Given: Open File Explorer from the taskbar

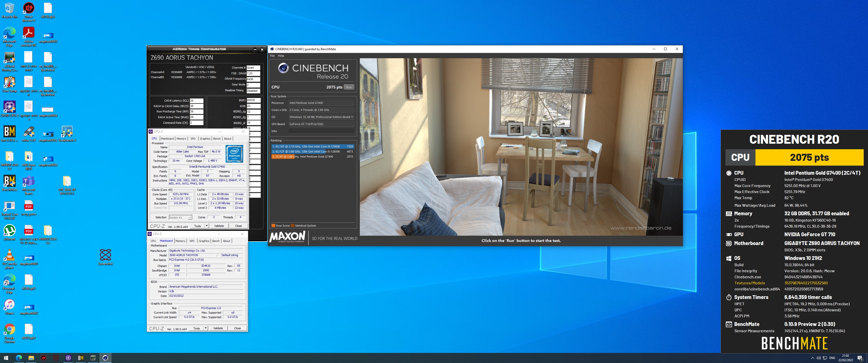Looking at the screenshot, I should tap(31, 358).
